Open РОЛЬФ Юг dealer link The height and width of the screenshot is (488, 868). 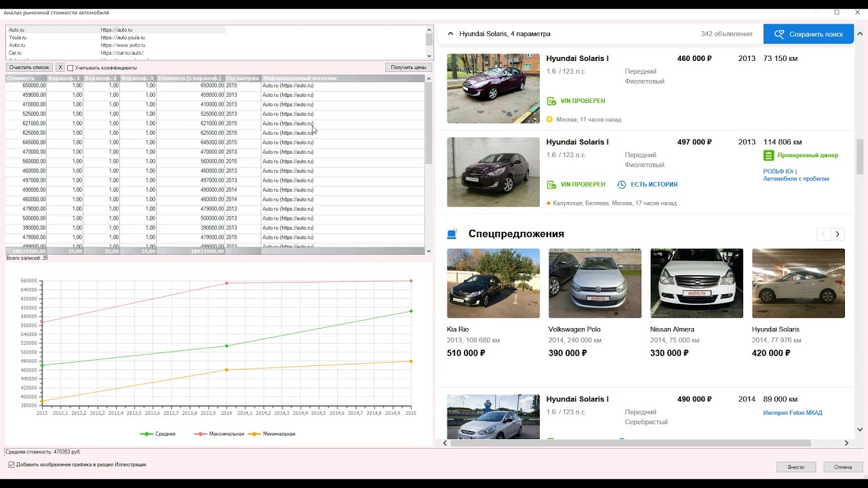(x=795, y=176)
